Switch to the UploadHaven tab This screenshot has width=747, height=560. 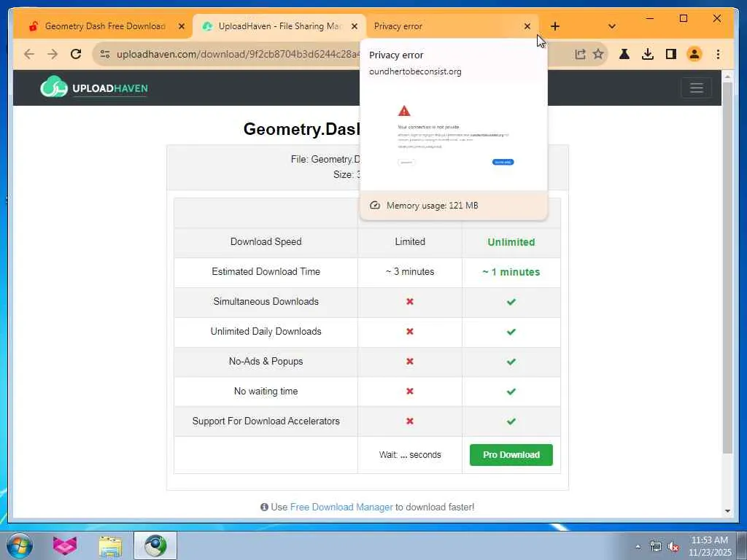[x=279, y=26]
